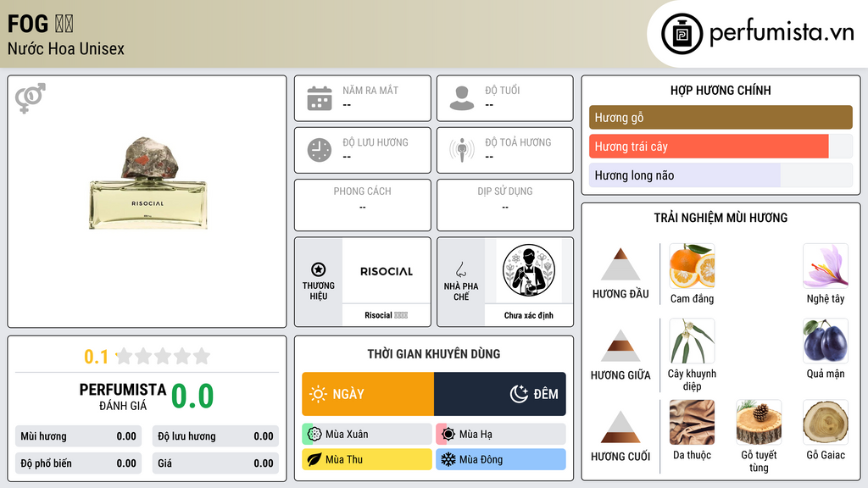Click the Hương cuối pyramid icon

[620, 427]
